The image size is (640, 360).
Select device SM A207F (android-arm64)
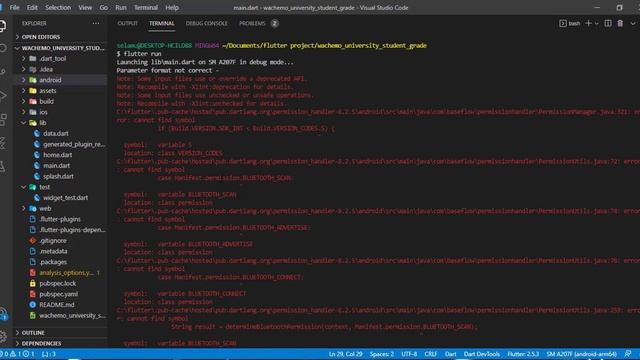[x=582, y=354]
